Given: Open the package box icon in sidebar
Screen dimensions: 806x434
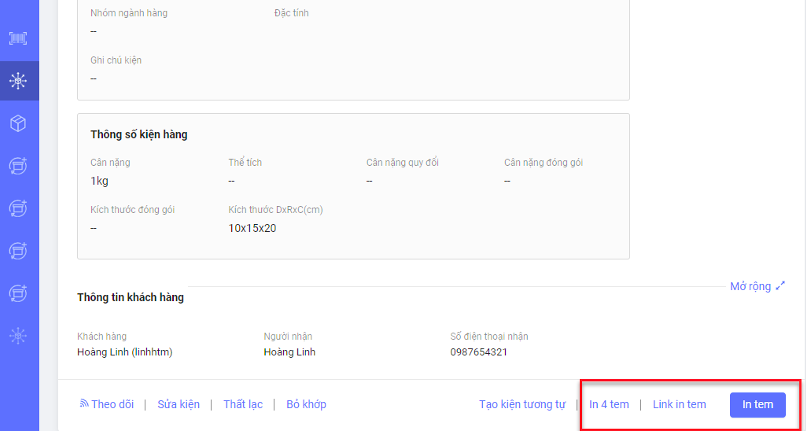Looking at the screenshot, I should coord(18,123).
